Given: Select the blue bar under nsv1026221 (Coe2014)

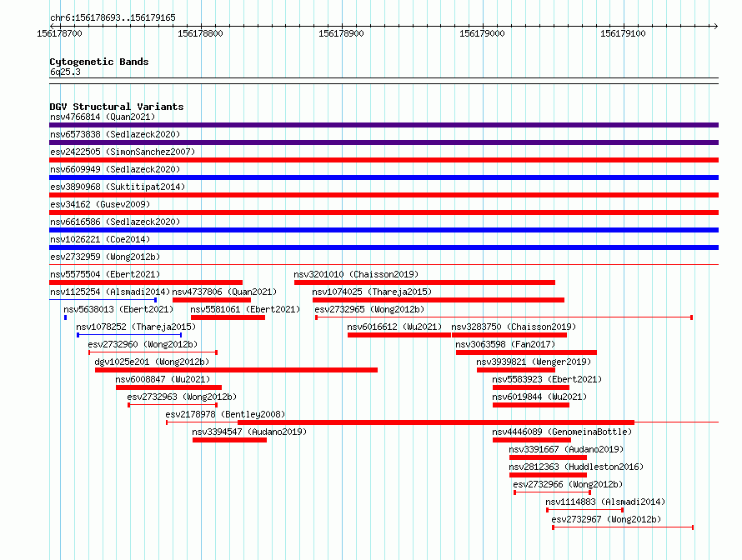Looking at the screenshot, I should coord(384,247).
